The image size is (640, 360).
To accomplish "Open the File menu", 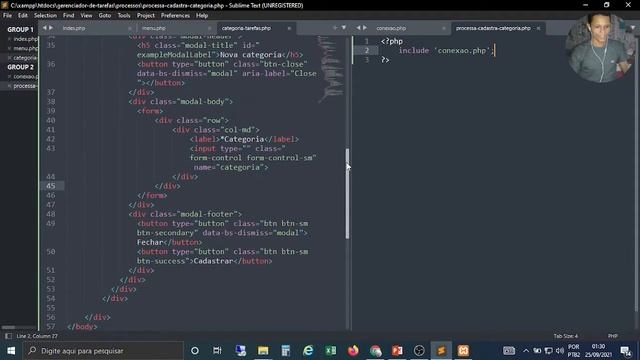I will [x=7, y=16].
